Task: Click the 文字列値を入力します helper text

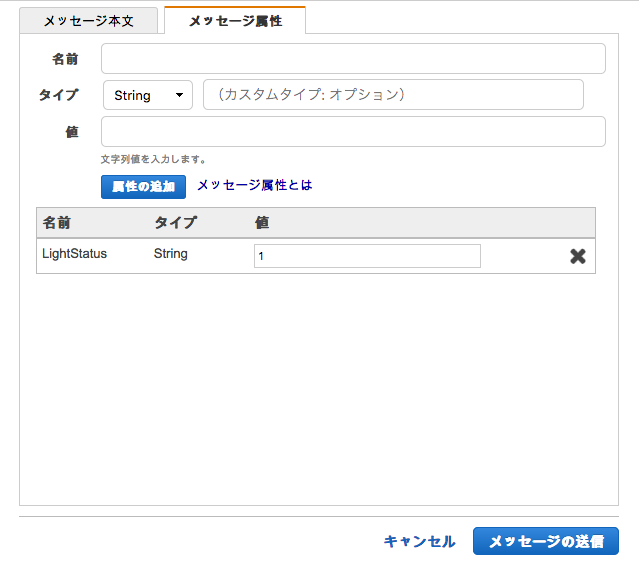Action: tap(153, 159)
